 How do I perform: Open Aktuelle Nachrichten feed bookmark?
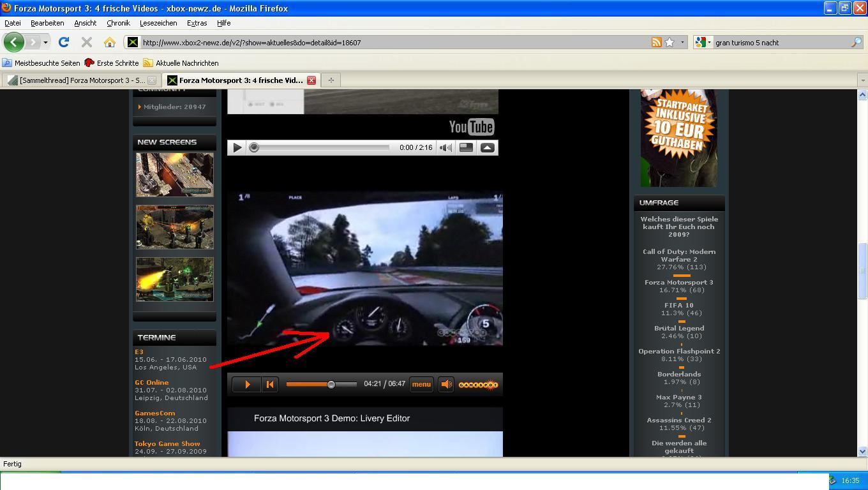[181, 63]
